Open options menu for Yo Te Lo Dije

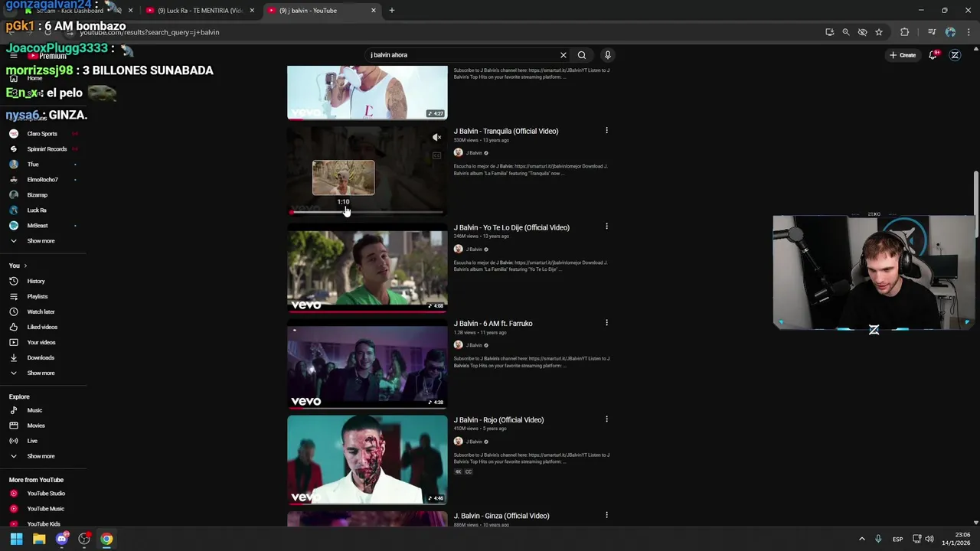606,227
